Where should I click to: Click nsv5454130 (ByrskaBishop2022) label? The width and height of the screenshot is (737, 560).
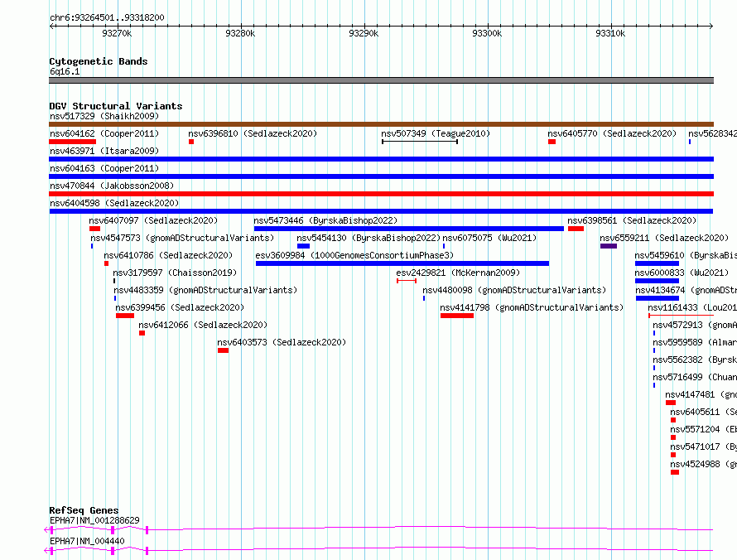[x=368, y=238]
